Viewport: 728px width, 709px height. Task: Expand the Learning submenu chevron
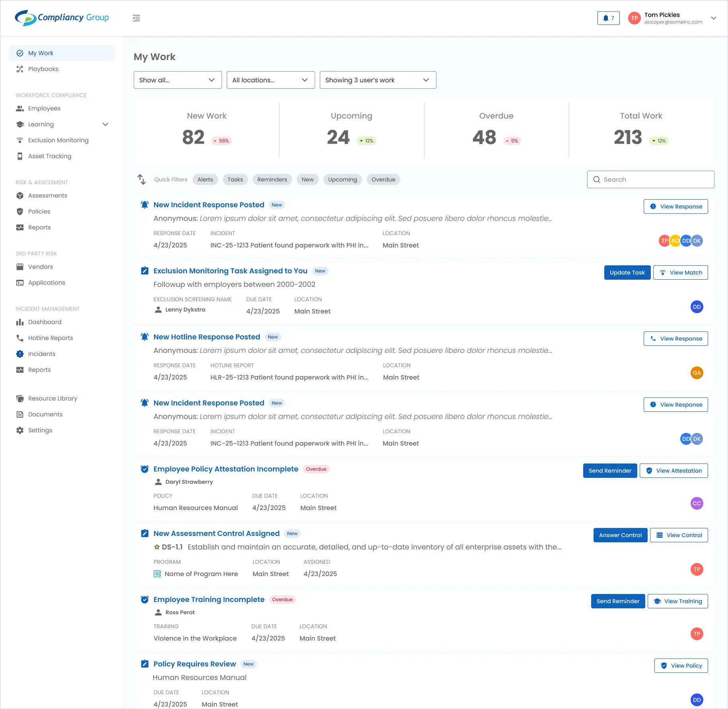click(x=105, y=124)
